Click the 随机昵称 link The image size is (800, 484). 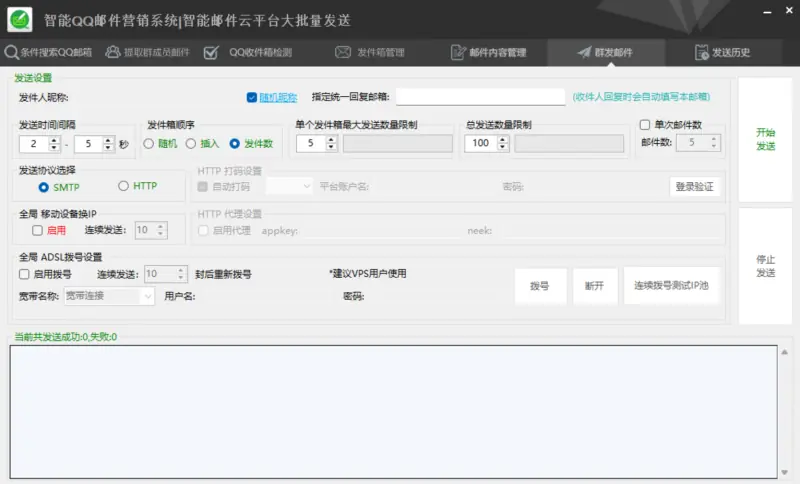[278, 97]
